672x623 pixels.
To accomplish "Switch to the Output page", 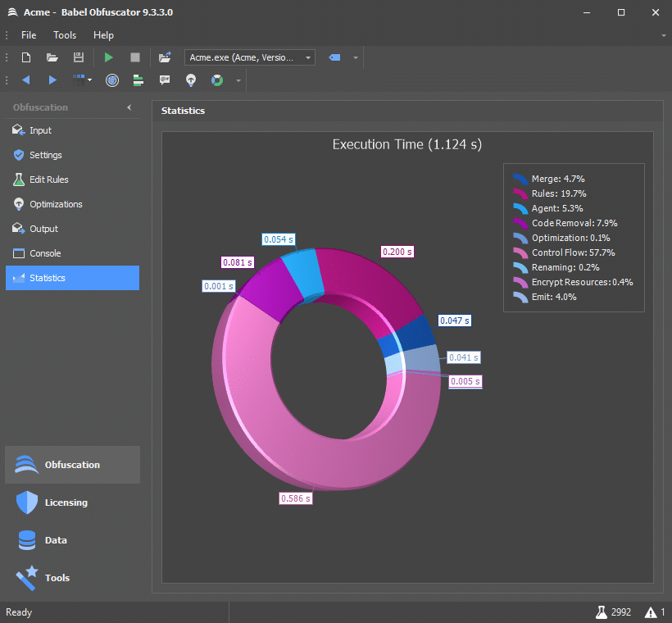I will click(x=72, y=229).
